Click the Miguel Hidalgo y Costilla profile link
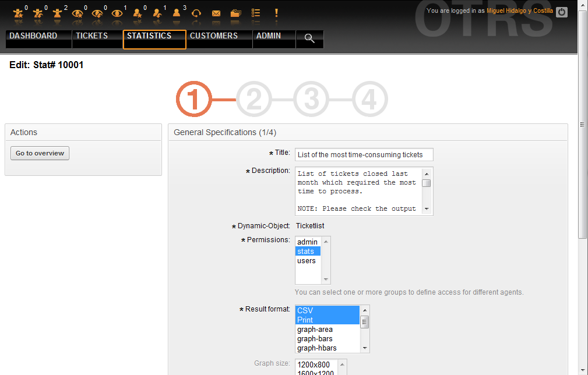588x375 pixels. (x=515, y=11)
